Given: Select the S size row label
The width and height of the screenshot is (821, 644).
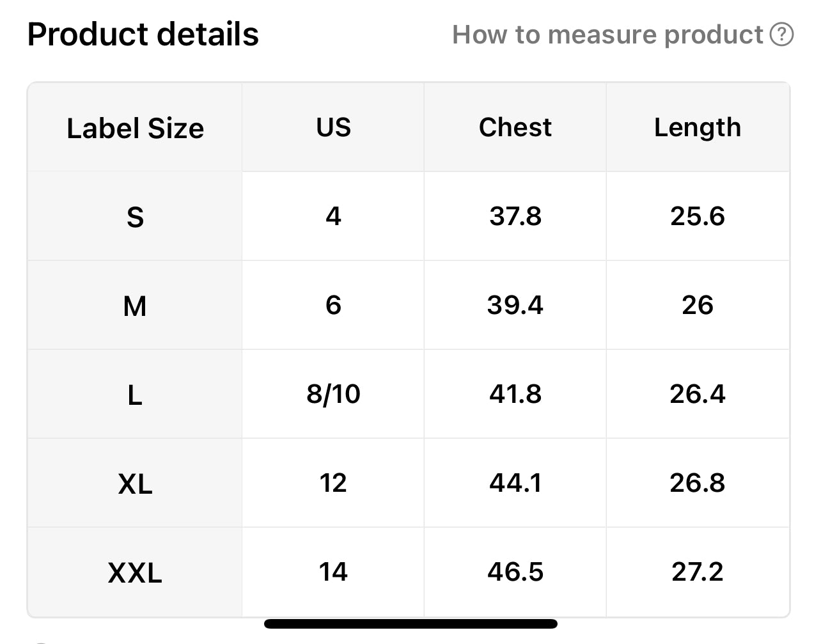Looking at the screenshot, I should (135, 217).
